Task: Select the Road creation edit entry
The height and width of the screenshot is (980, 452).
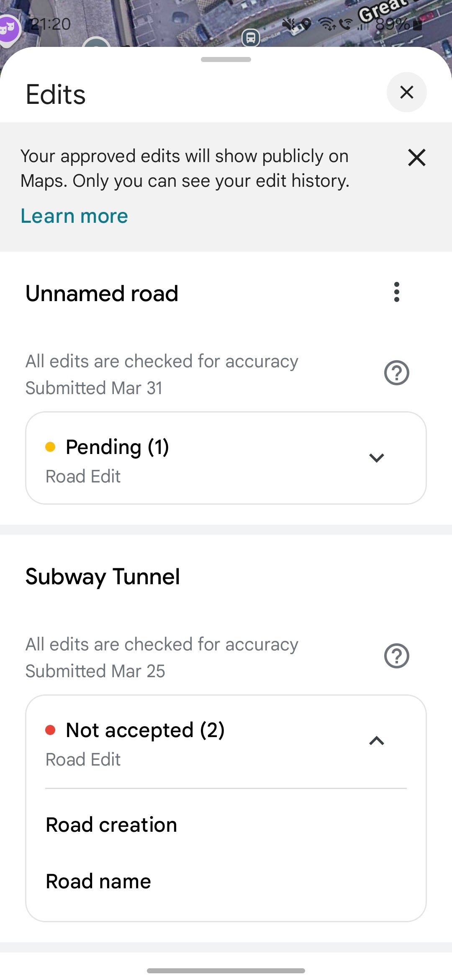Action: point(226,825)
